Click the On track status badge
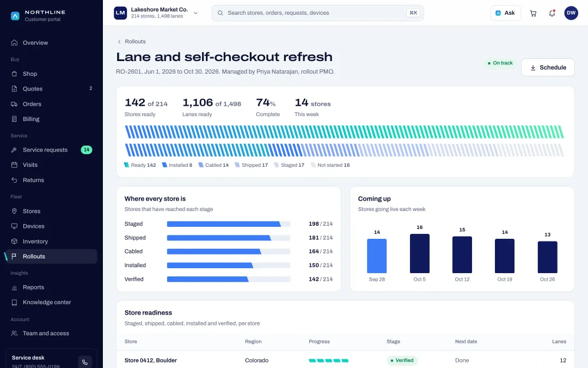The height and width of the screenshot is (368, 588). point(500,63)
